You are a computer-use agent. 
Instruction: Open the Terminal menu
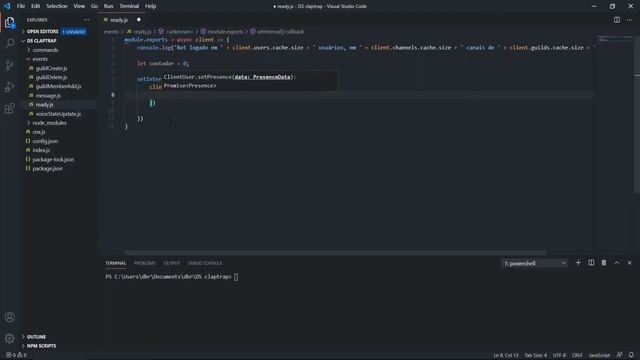129,6
